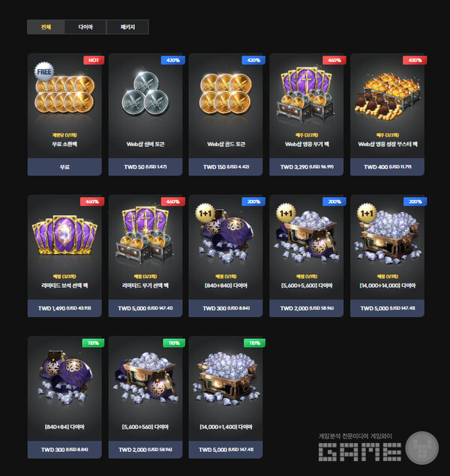Switch to the 다이아 tab
Screen dimensions: 450x476
point(85,27)
